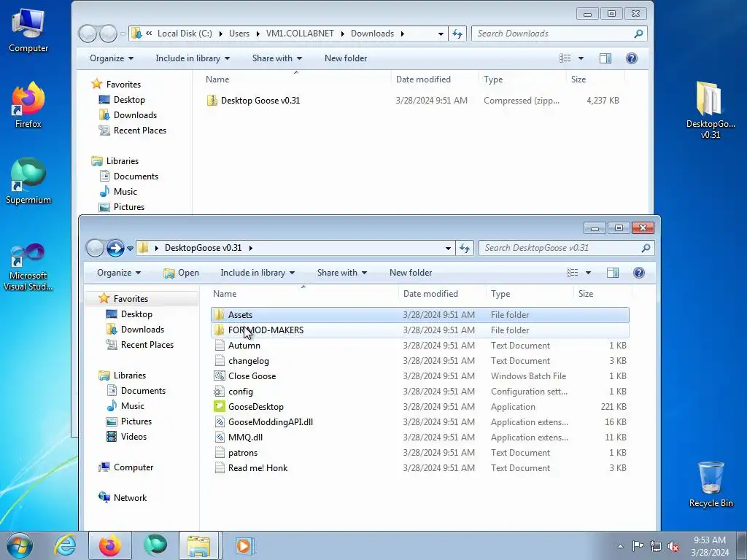Click the Windows Start button
The image size is (747, 560).
tap(20, 545)
